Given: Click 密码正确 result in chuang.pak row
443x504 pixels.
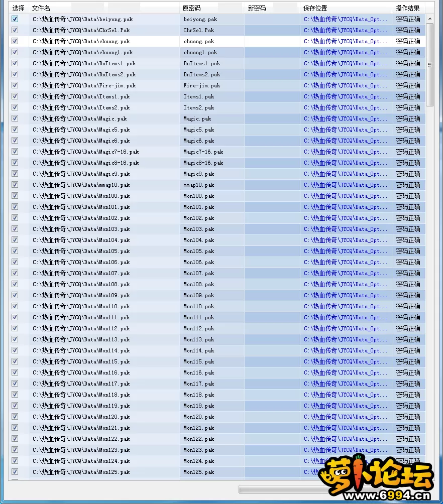Looking at the screenshot, I should coord(408,41).
